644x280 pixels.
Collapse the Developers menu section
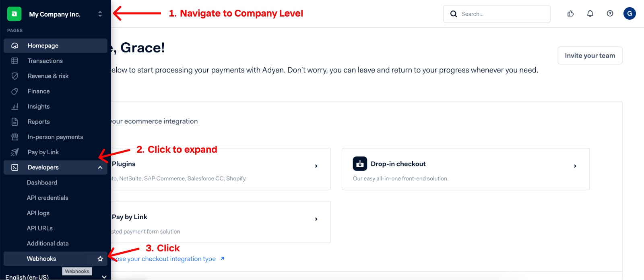[x=100, y=168]
